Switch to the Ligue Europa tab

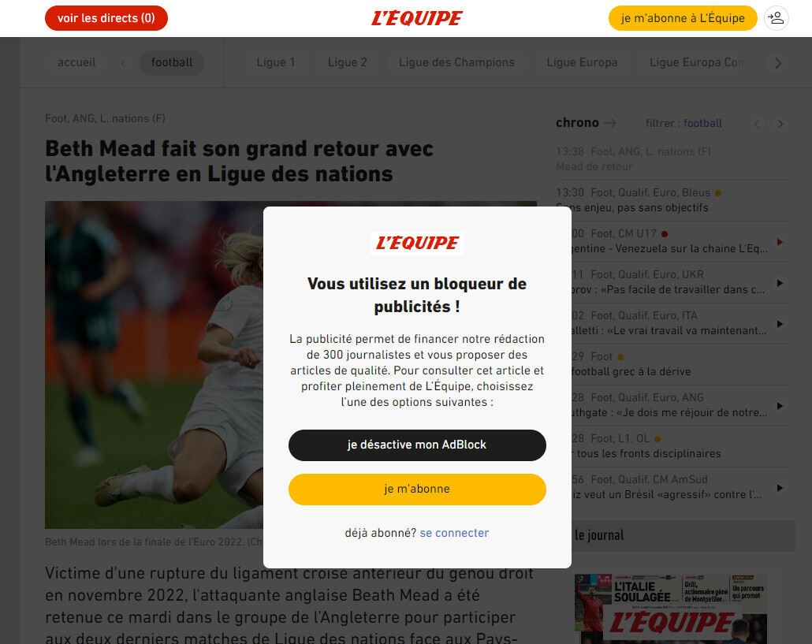tap(582, 62)
